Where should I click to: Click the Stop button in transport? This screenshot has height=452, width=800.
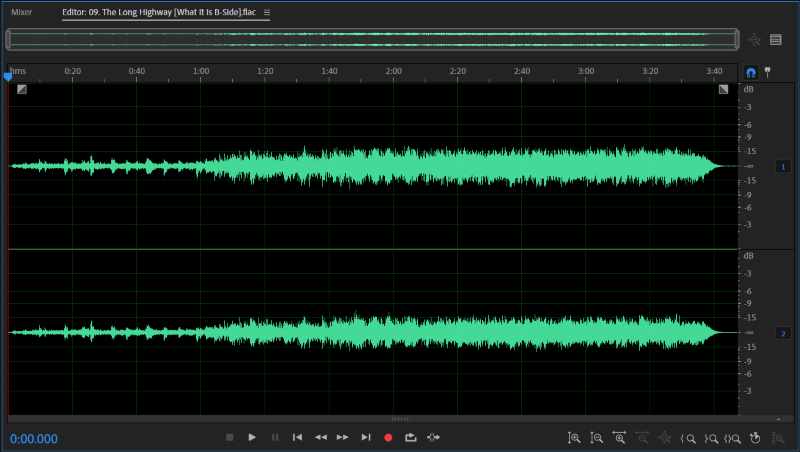point(230,437)
